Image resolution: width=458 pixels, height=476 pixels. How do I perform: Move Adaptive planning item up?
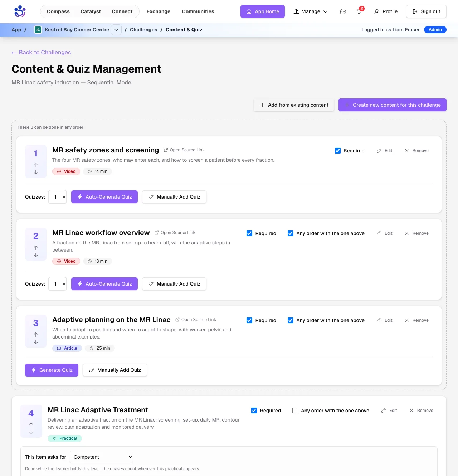(36, 335)
